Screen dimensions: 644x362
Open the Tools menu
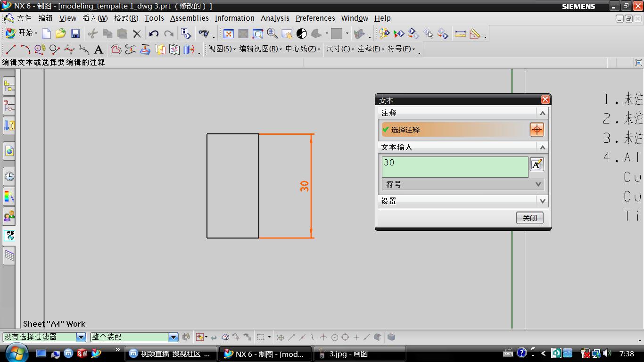pyautogui.click(x=154, y=18)
